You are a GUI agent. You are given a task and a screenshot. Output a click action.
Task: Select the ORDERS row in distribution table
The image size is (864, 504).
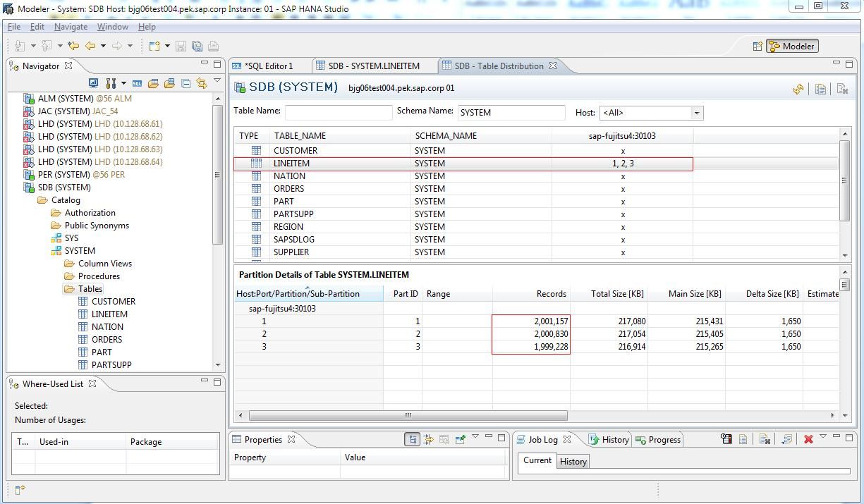(463, 189)
